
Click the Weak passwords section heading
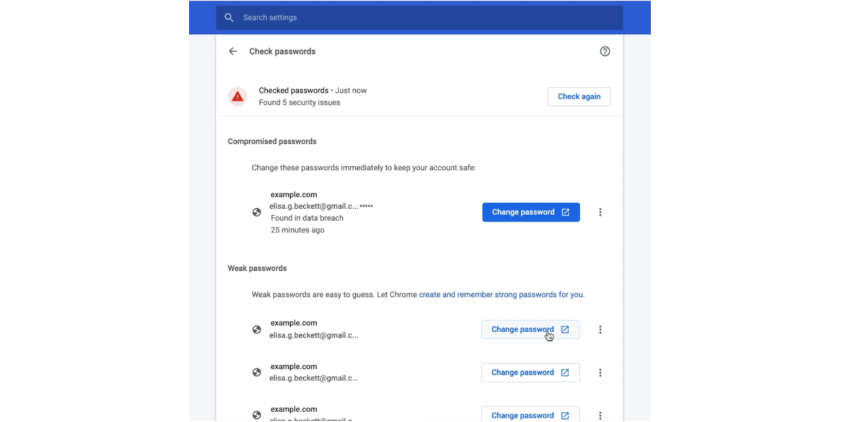click(x=257, y=268)
